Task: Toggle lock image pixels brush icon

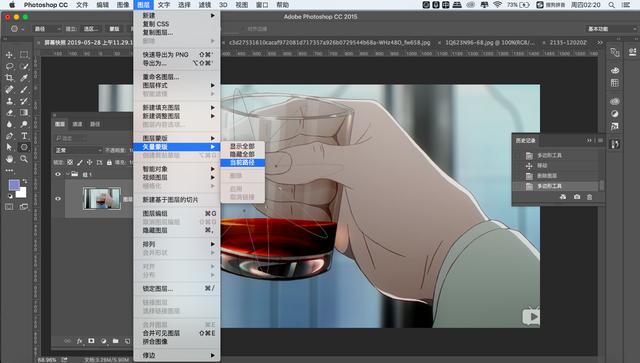Action: pyautogui.click(x=80, y=162)
